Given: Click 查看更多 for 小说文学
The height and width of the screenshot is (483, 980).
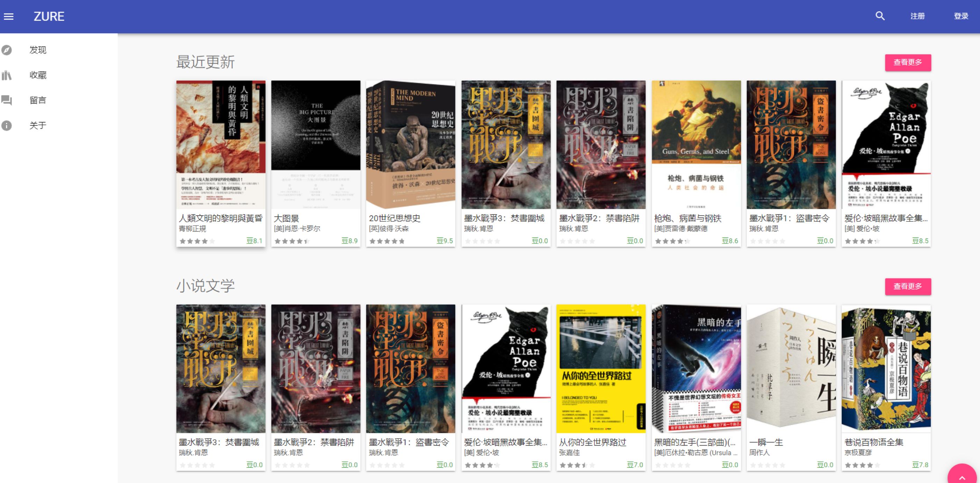Looking at the screenshot, I should (x=908, y=286).
